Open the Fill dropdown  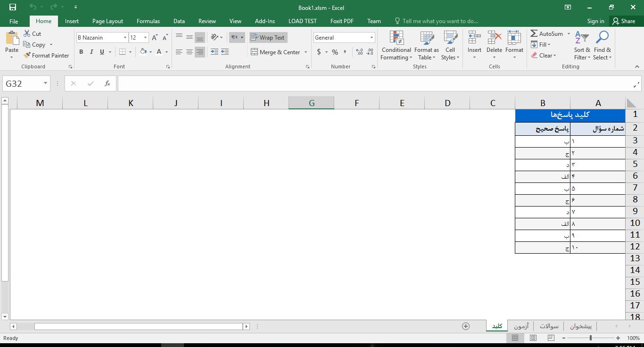coord(541,44)
